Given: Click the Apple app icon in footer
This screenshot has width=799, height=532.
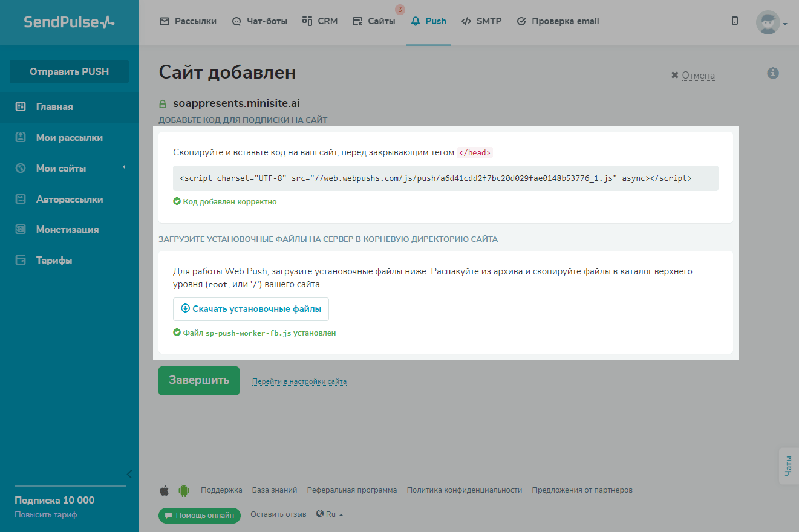Looking at the screenshot, I should (x=164, y=490).
